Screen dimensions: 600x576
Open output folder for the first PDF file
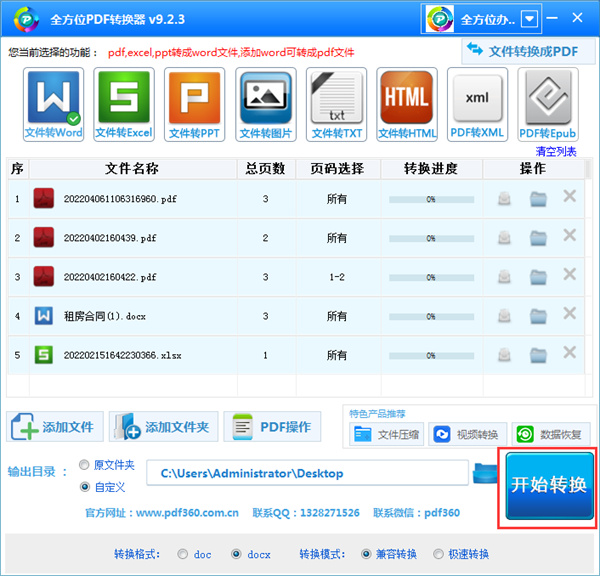pyautogui.click(x=539, y=199)
